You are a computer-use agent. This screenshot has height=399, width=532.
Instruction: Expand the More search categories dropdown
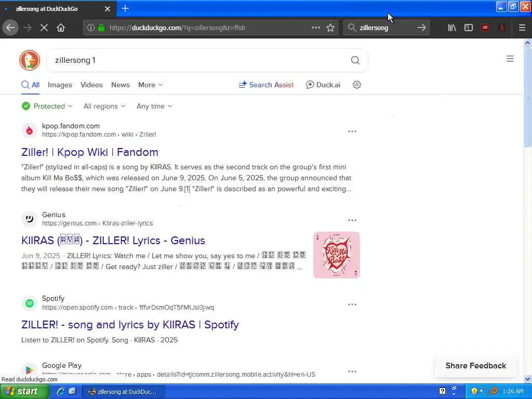pos(150,85)
